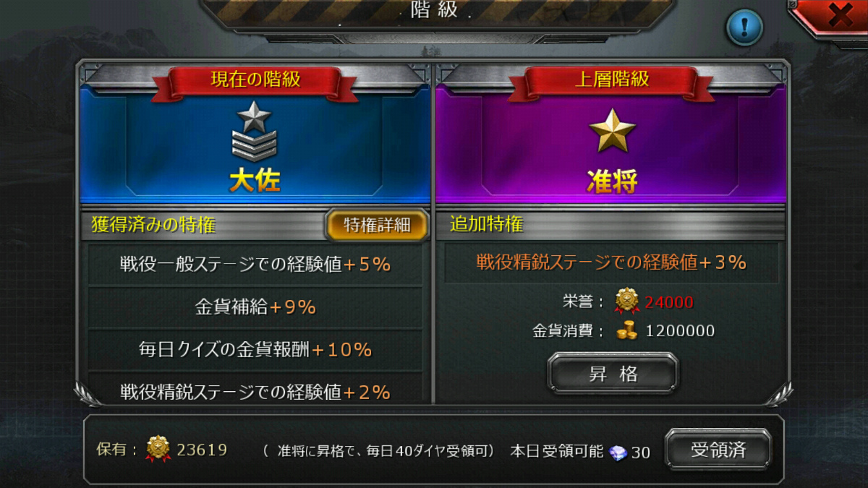Select the 金貨補給+9% privilege row
The width and height of the screenshot is (868, 488).
[255, 307]
